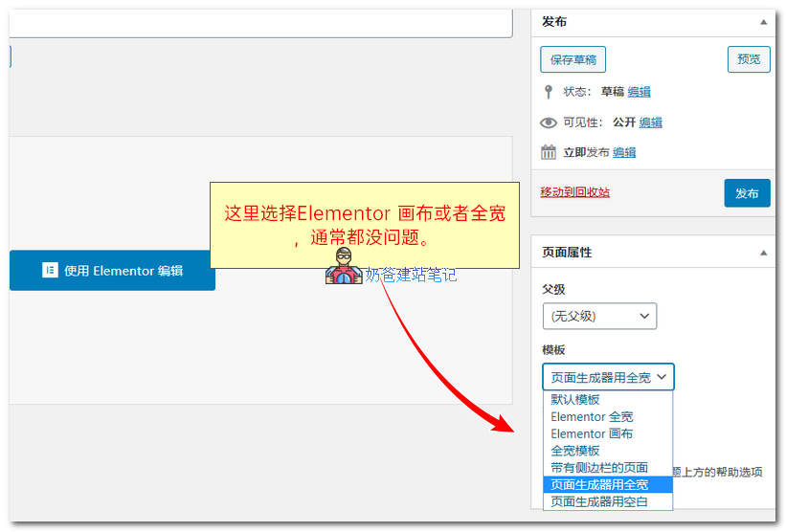The width and height of the screenshot is (786, 532).
Task: Click the title input field at top
Action: pos(260,23)
